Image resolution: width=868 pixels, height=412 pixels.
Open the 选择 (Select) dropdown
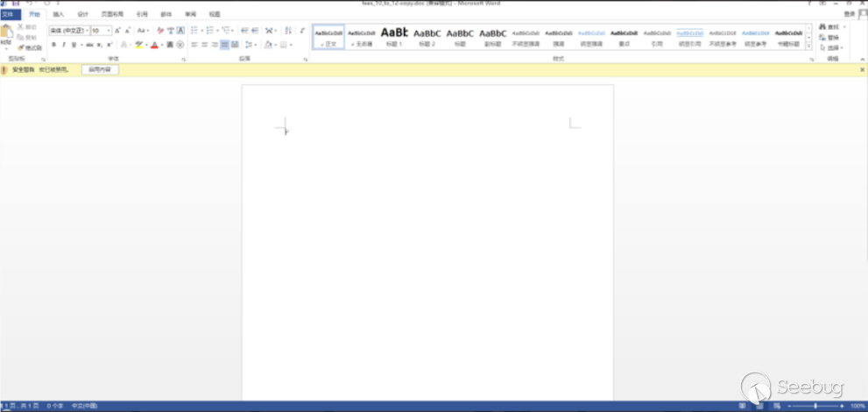click(831, 47)
